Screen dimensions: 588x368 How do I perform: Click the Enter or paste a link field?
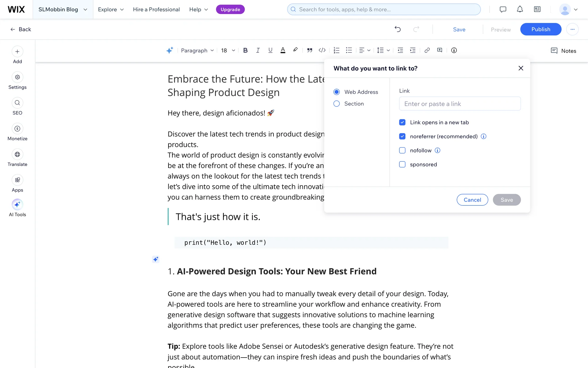click(x=460, y=104)
